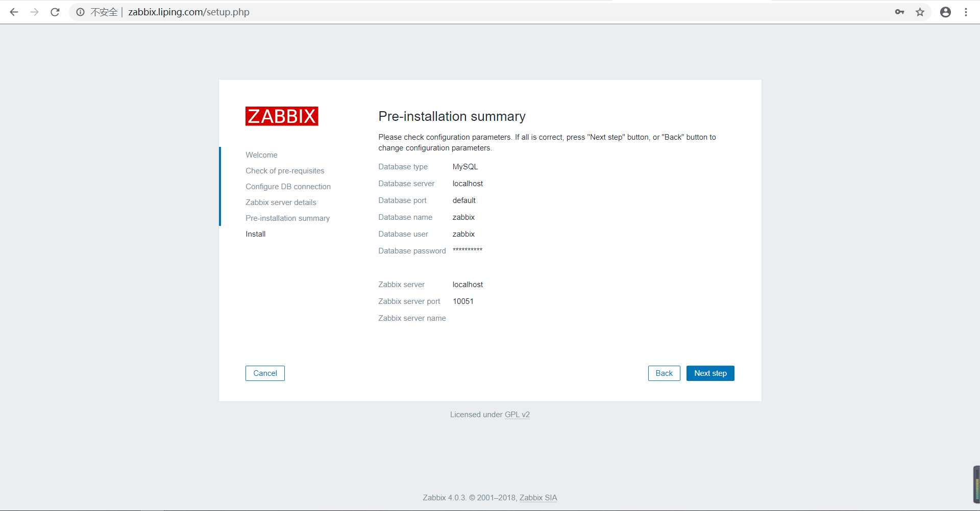Select Check of pre-requisites step

pyautogui.click(x=285, y=171)
